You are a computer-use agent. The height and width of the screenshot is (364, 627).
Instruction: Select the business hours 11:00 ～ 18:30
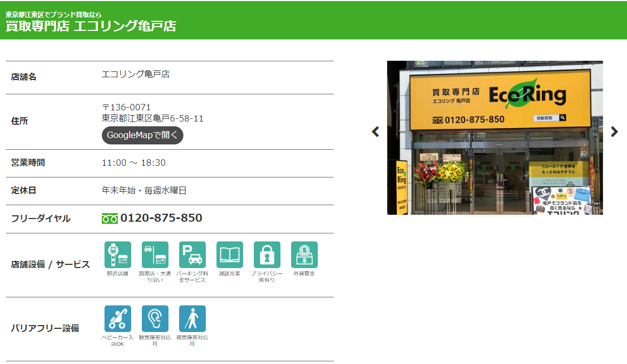[x=133, y=163]
